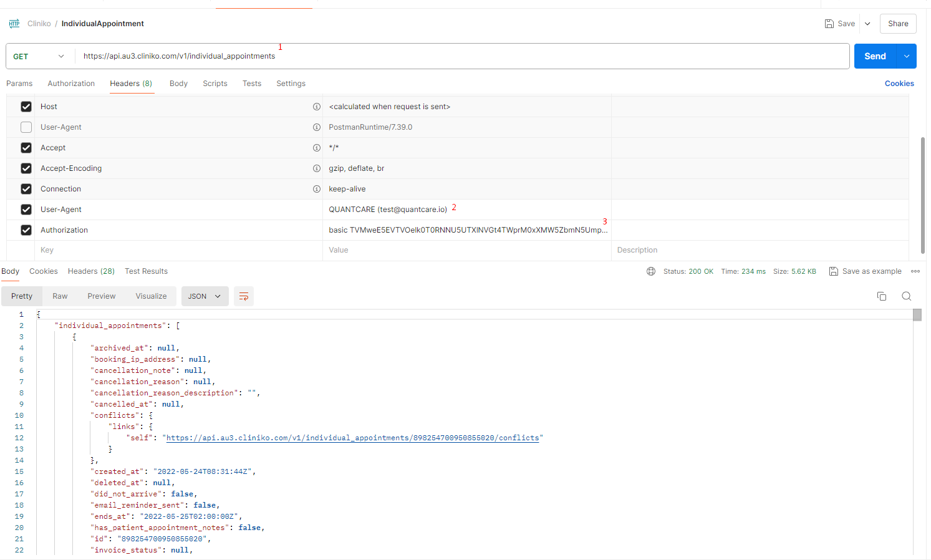Click the gzip, deflate, br value
Viewport: 931px width, 560px height.
pyautogui.click(x=357, y=168)
